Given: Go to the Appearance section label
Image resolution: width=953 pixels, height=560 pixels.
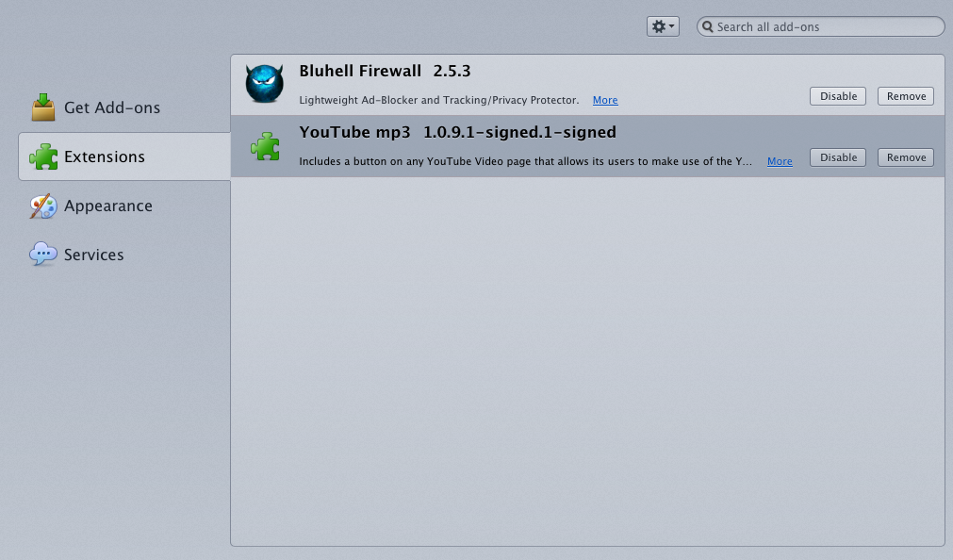Looking at the screenshot, I should coord(108,206).
